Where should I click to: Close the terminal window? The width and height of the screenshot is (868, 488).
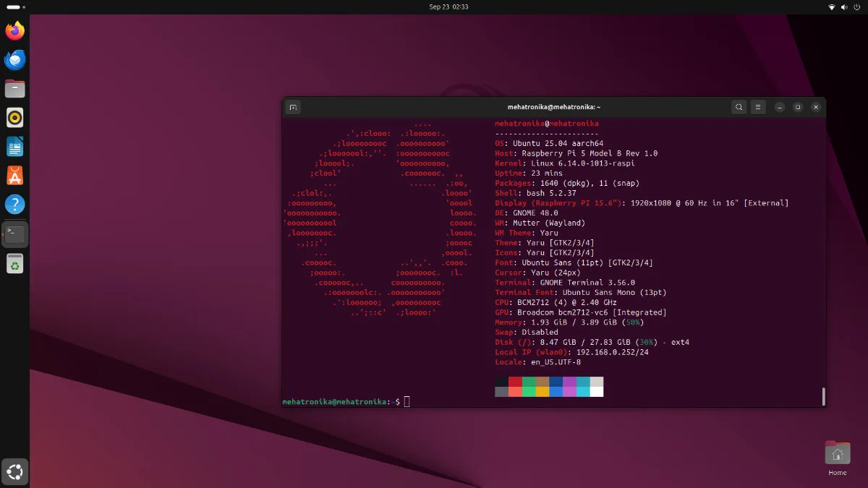[x=816, y=107]
